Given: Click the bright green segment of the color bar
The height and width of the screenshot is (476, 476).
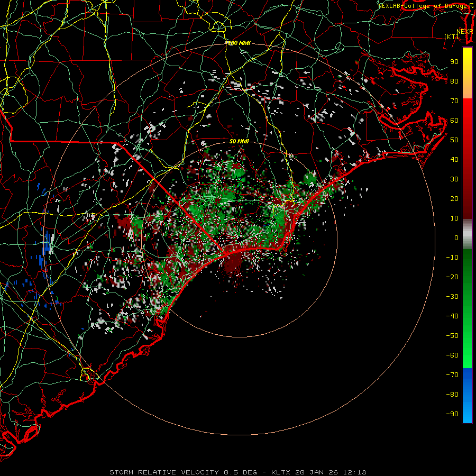Looking at the screenshot, I should [x=467, y=309].
